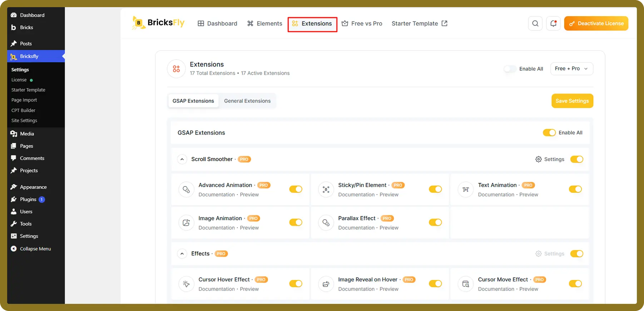Viewport: 644px width, 311px height.
Task: Click the Tools wrench icon
Action: [x=14, y=224]
